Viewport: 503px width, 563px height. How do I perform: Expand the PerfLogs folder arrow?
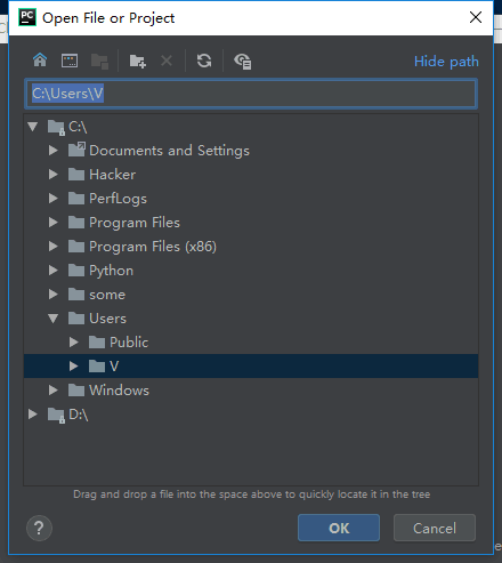click(53, 198)
